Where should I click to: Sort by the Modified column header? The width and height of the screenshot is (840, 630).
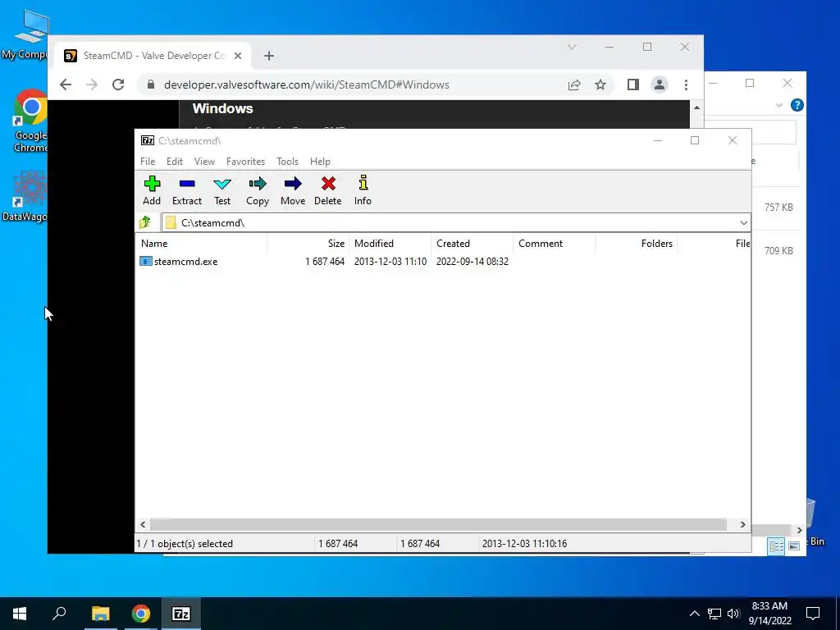click(x=390, y=243)
